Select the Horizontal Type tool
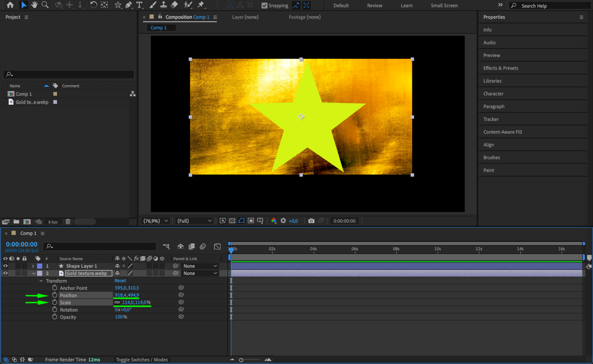The image size is (593, 364). (139, 5)
